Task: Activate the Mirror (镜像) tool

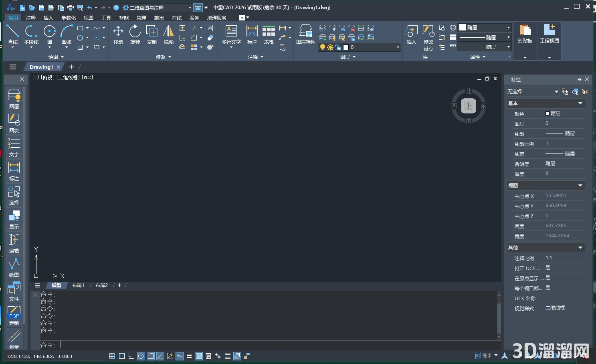Action: click(x=169, y=34)
